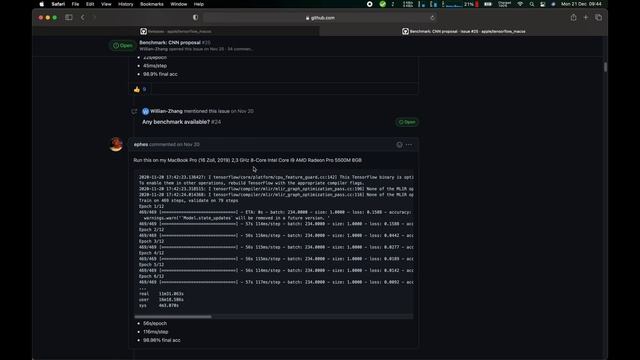Viewport: 640px width, 360px height.
Task: Click the 45ms/step bullet text
Action: [x=155, y=66]
